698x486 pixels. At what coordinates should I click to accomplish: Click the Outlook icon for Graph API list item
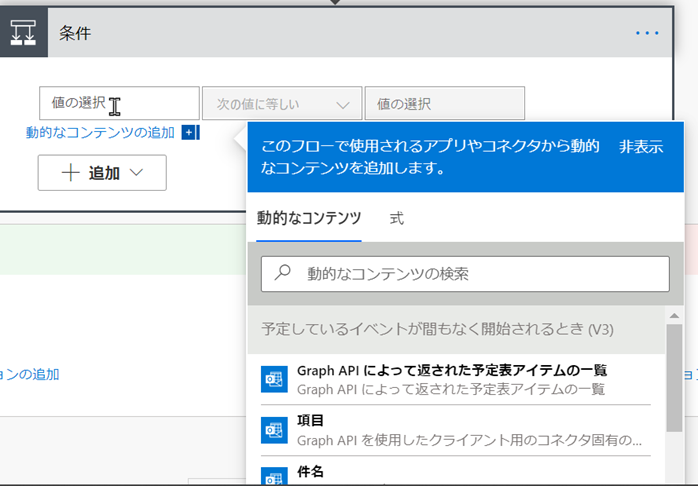274,379
